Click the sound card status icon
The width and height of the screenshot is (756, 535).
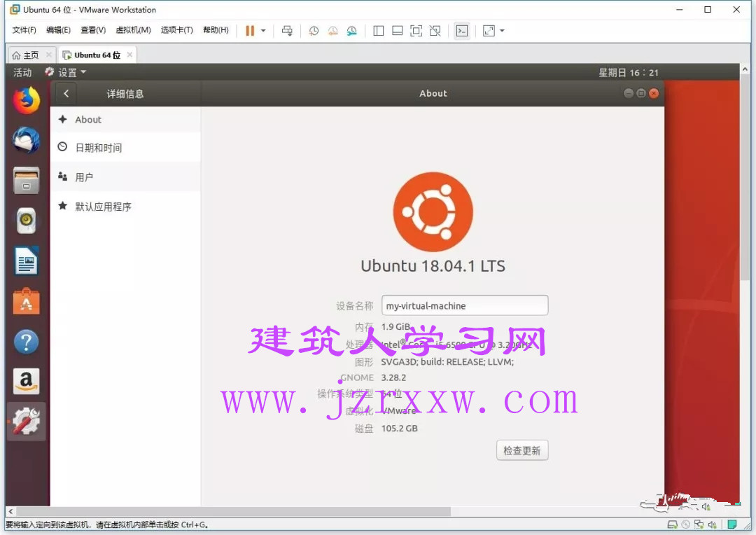coord(712,524)
